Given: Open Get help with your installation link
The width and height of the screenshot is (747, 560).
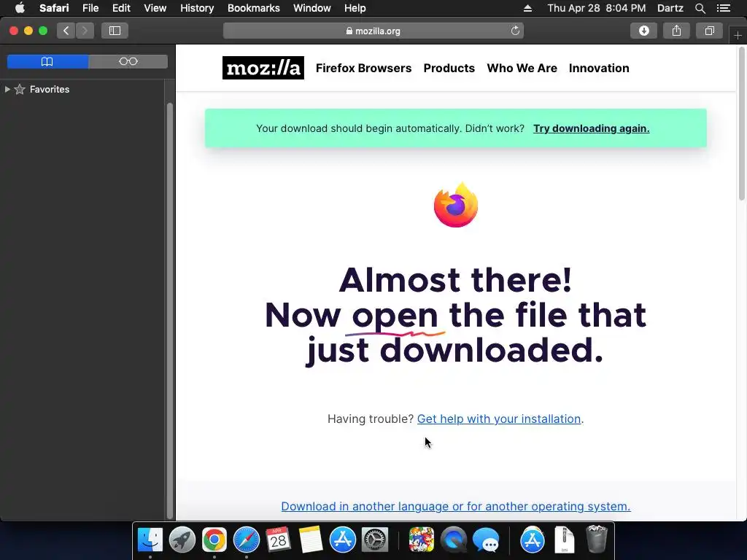Looking at the screenshot, I should pos(499,419).
